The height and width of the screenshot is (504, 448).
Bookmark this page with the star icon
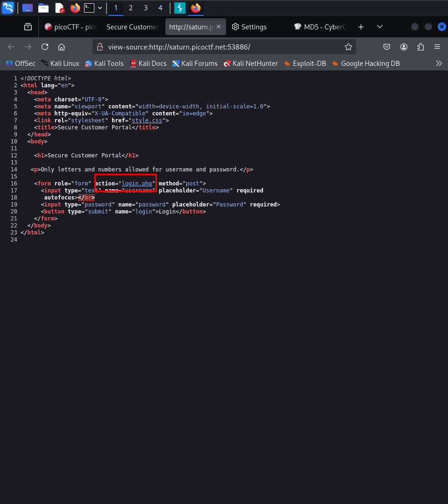[348, 47]
